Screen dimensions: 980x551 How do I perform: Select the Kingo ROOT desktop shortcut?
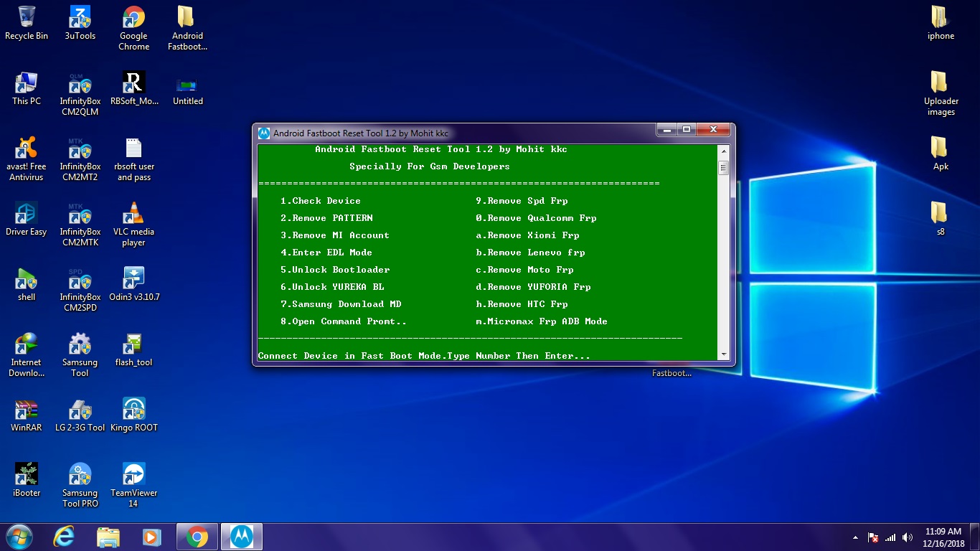pos(134,415)
